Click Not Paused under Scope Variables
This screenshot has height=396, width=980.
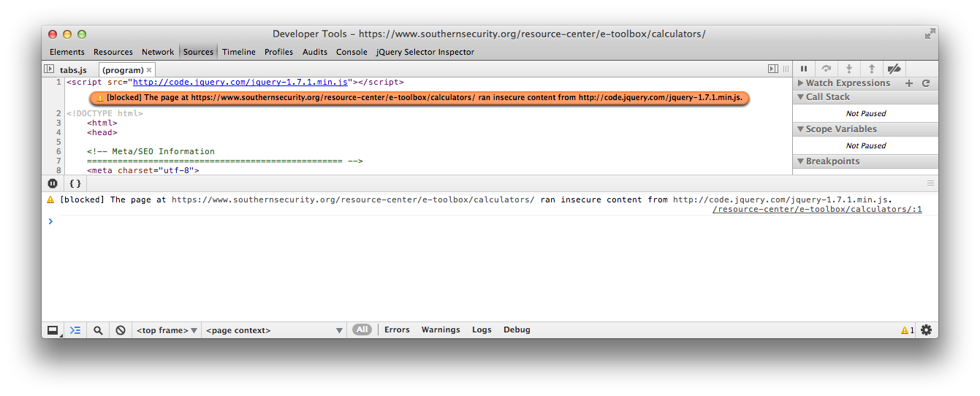866,145
